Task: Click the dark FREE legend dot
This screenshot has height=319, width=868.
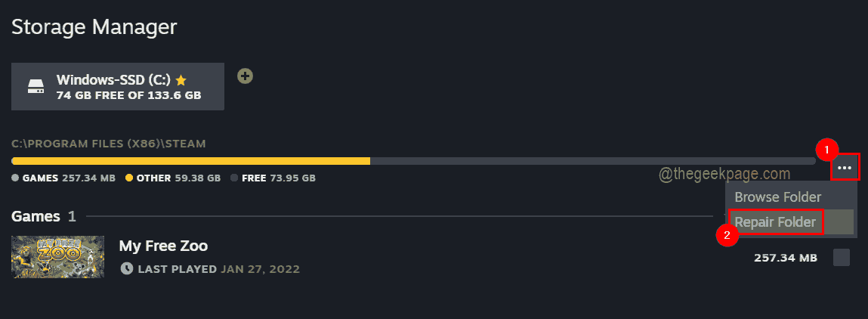Action: point(234,178)
